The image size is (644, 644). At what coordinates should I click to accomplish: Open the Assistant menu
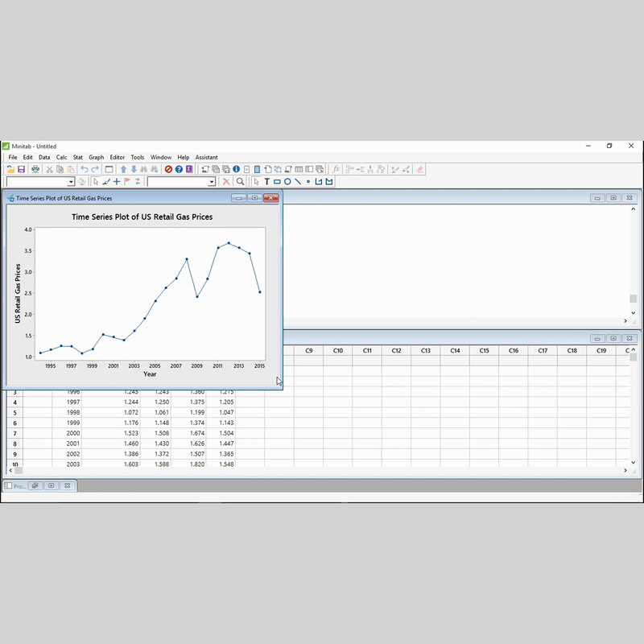[207, 158]
